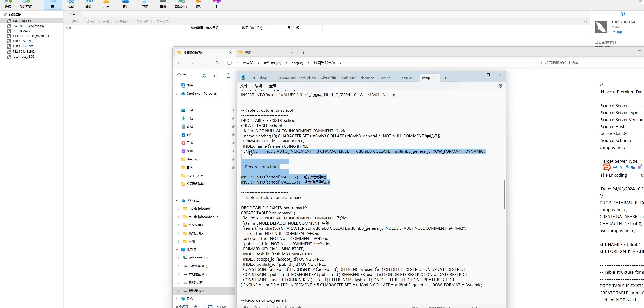Switch to the pom.xml Notepad tab
This screenshot has width=644, height=308.
407,78
